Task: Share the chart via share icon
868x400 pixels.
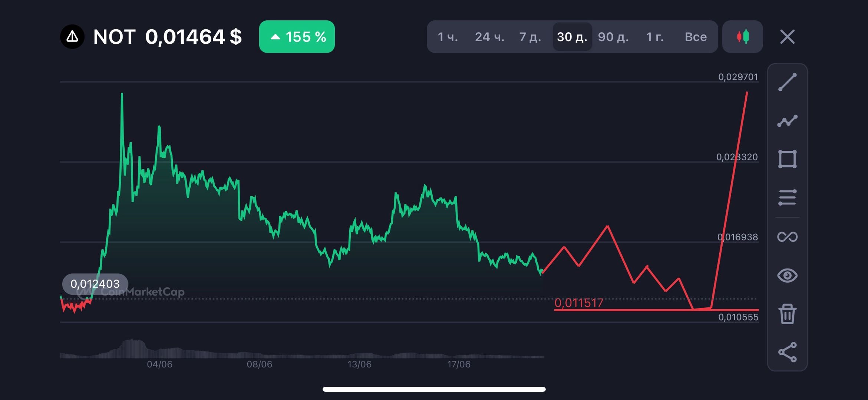Action: [787, 352]
